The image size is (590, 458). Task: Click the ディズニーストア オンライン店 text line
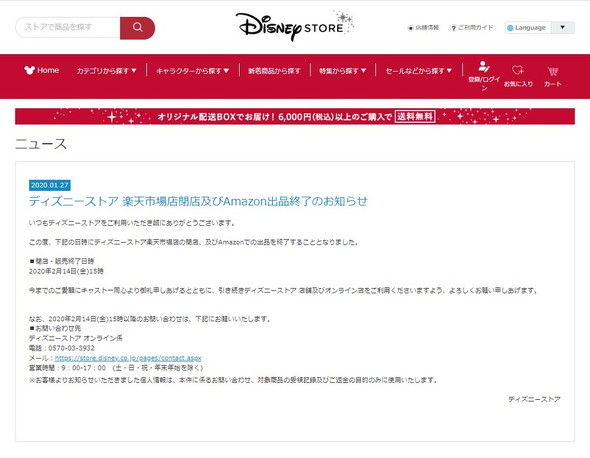76,338
